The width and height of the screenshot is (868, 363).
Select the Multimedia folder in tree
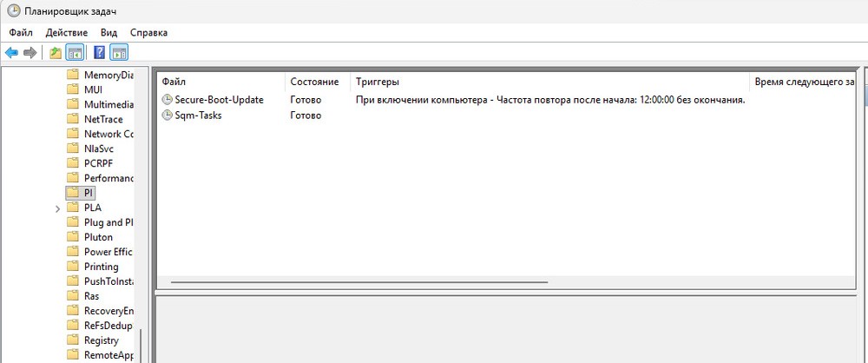108,104
